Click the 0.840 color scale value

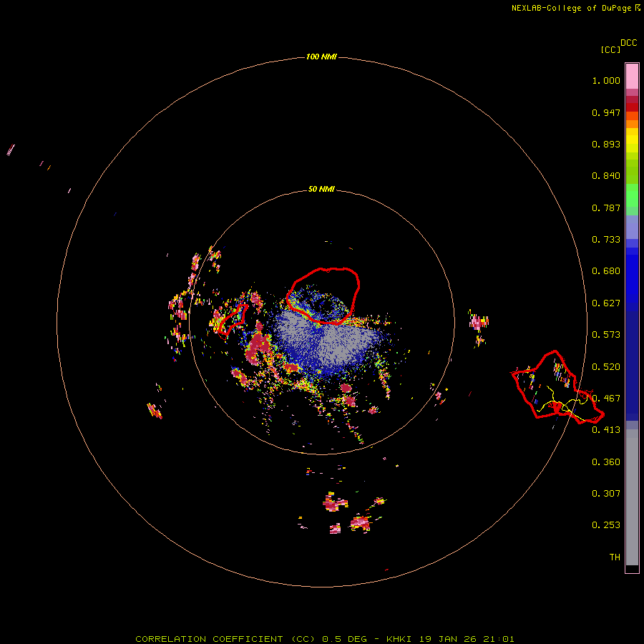coord(606,176)
